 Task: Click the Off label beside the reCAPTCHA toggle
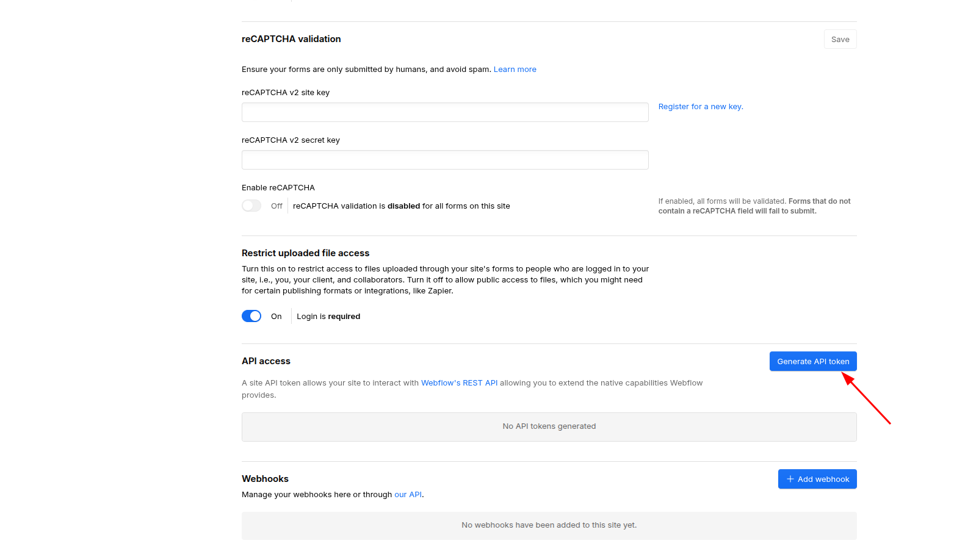(x=276, y=206)
